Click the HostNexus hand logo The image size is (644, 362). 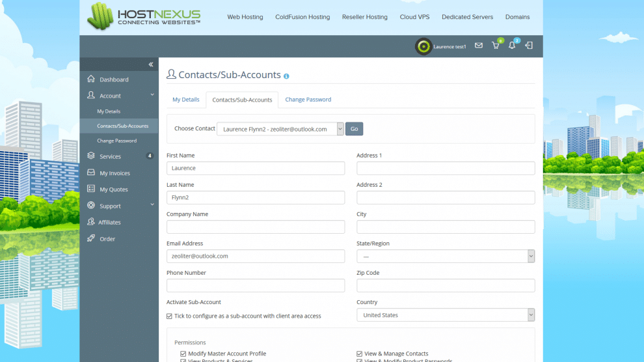[100, 16]
